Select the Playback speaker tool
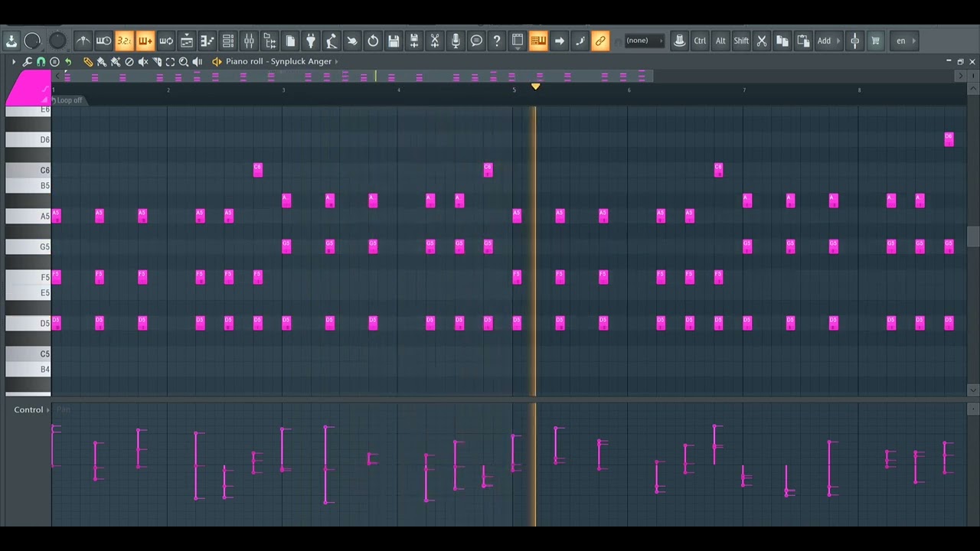Image resolution: width=980 pixels, height=551 pixels. (198, 61)
